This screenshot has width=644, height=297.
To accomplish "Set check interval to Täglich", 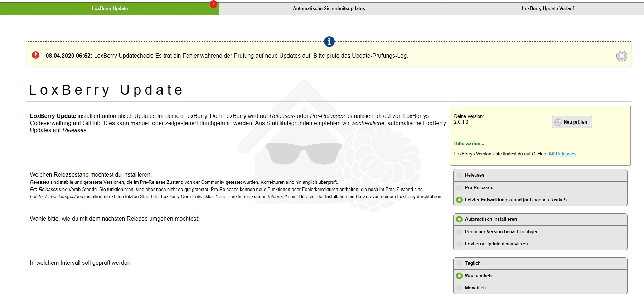I will [x=540, y=263].
